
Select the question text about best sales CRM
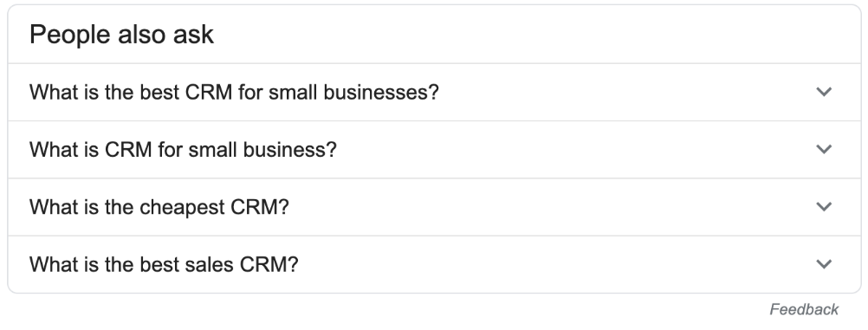(x=164, y=265)
